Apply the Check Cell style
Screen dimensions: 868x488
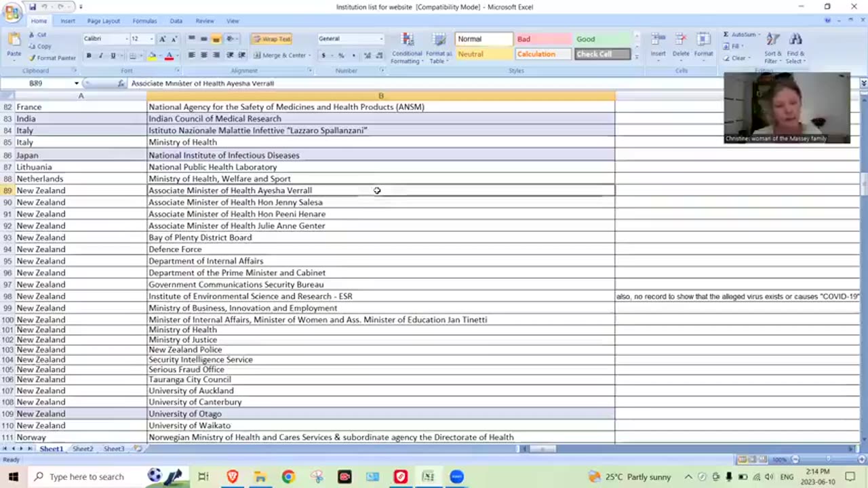pos(602,54)
